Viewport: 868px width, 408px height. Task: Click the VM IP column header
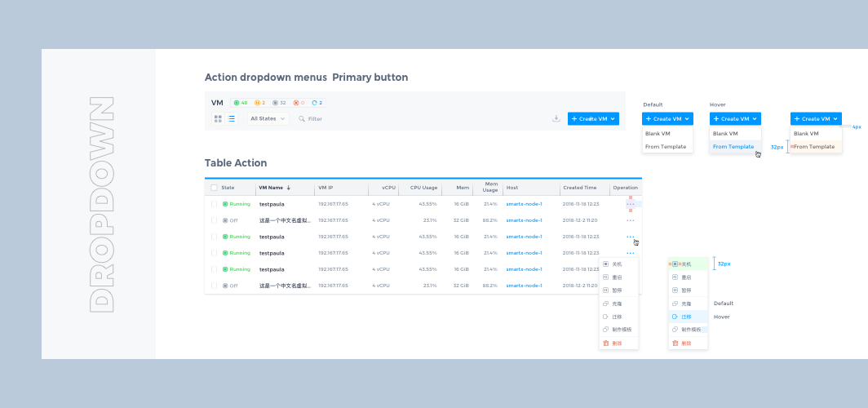click(x=325, y=188)
